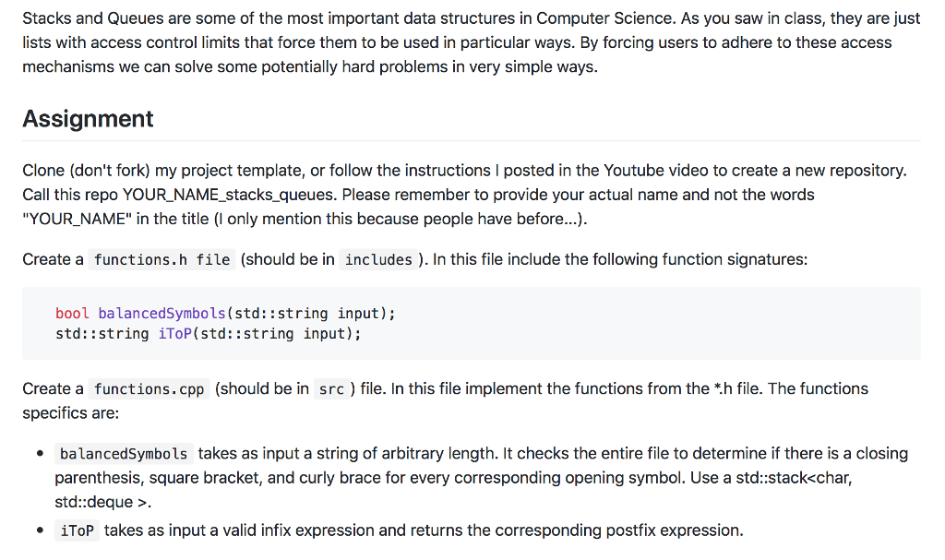Click iToP function name in code block
This screenshot has width=945, height=560.
point(174,333)
